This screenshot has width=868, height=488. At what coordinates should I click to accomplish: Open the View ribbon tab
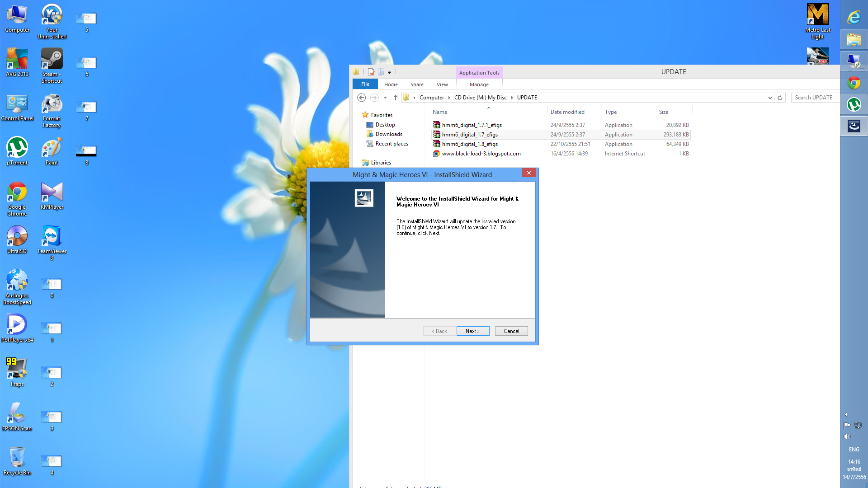[442, 84]
